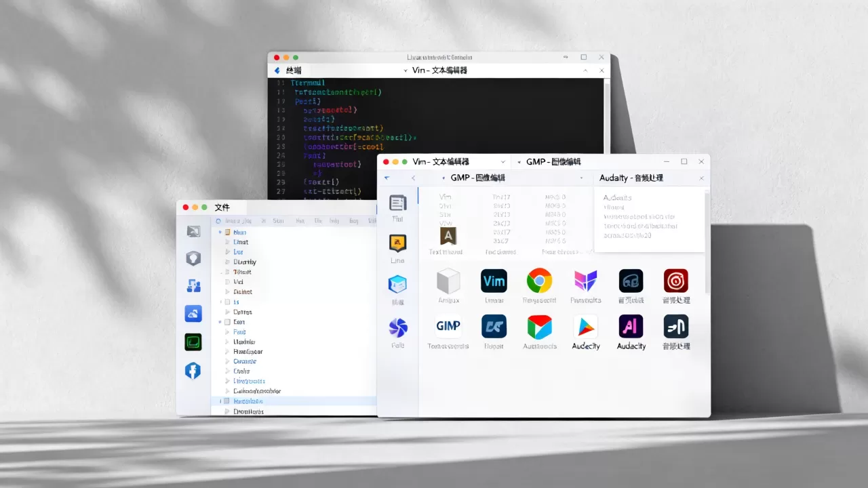
Task: Click the gray shield icon in 文件 sidebar
Action: pos(193,258)
